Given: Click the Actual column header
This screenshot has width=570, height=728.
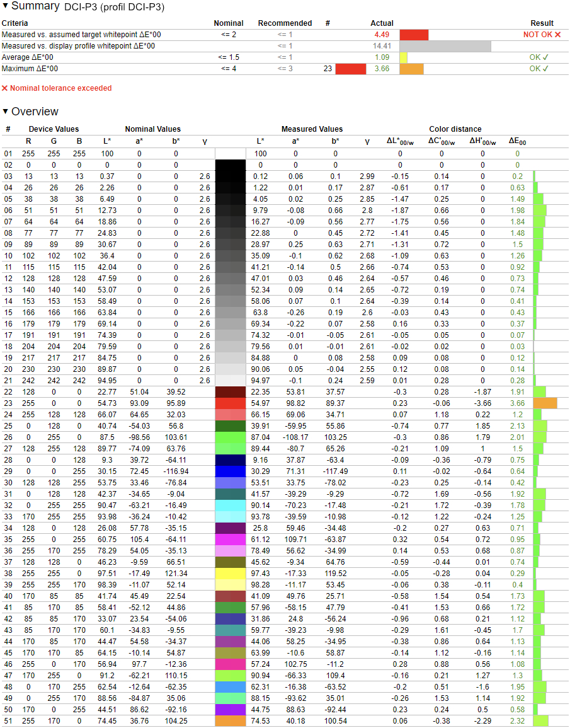Looking at the screenshot, I should click(x=382, y=23).
